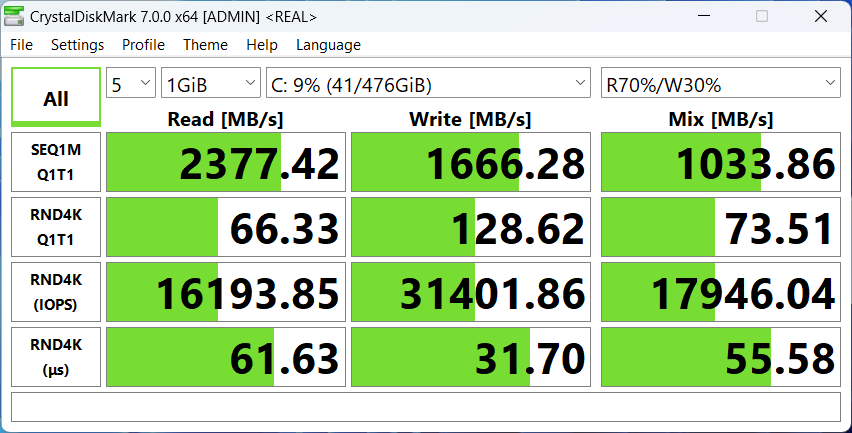Close the CrystalDiskMark window
Screen dimensions: 852x433
[x=821, y=16]
